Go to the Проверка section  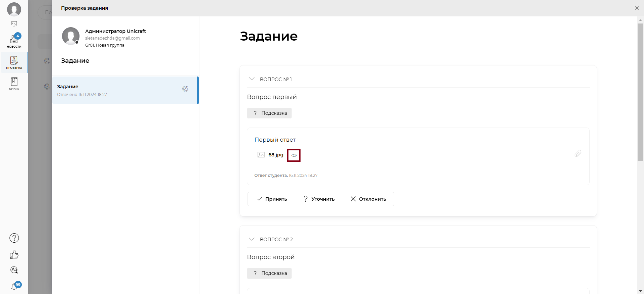(x=14, y=62)
